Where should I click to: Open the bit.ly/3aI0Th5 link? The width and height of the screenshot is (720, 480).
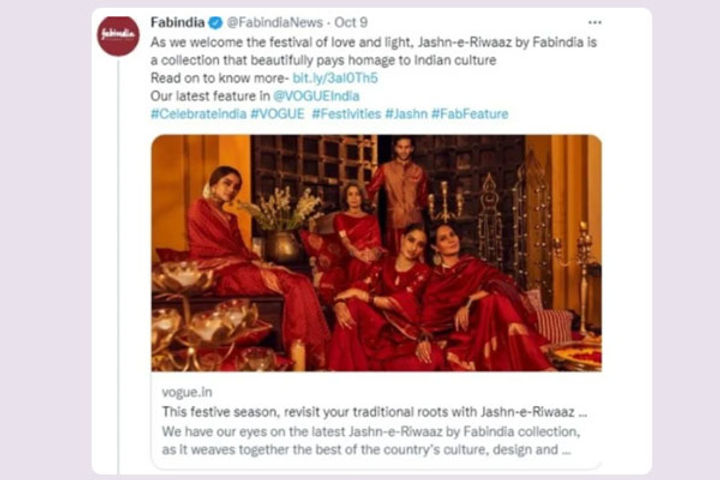[335, 78]
